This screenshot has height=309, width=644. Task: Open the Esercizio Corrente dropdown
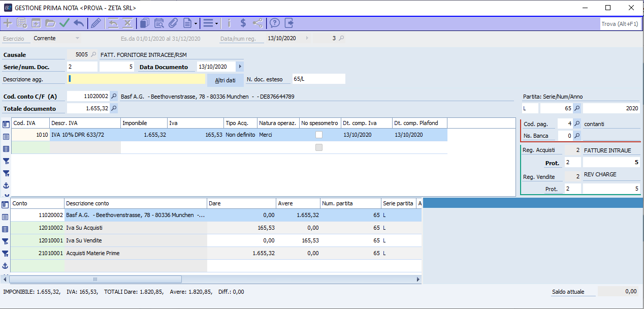click(x=77, y=38)
